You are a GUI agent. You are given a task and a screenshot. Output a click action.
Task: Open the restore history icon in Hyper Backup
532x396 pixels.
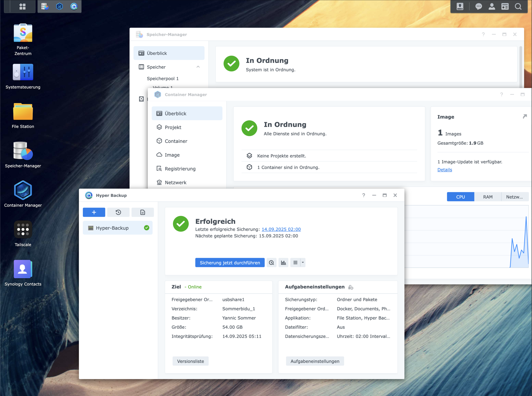pyautogui.click(x=118, y=212)
